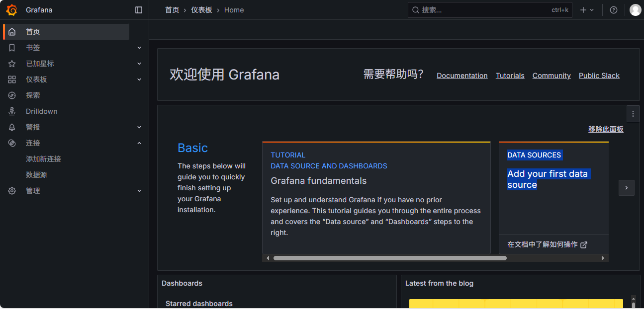
Task: Expand the 已加星标 section chevron
Action: [x=139, y=64]
